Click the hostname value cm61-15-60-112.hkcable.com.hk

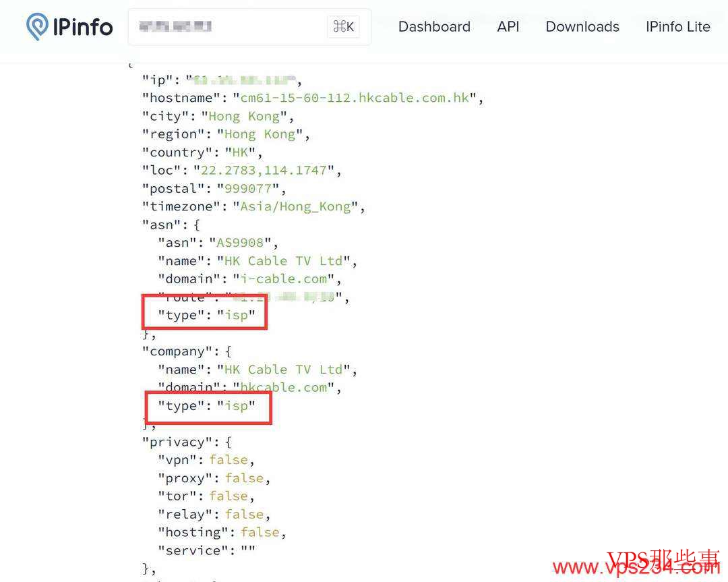pyautogui.click(x=355, y=98)
